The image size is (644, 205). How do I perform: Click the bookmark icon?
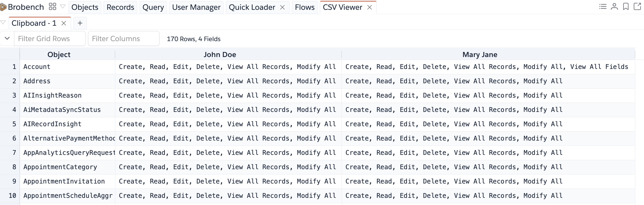click(626, 7)
